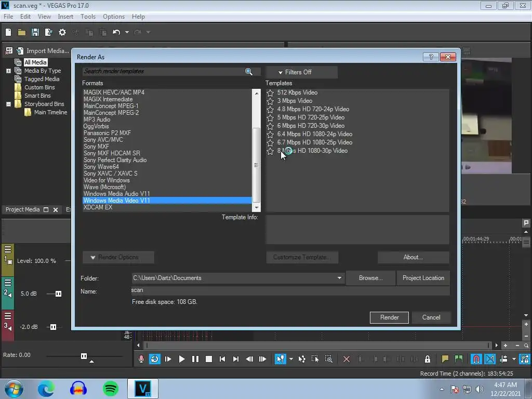This screenshot has width=532, height=399.
Task: Click Play From Start button
Action: point(168,359)
